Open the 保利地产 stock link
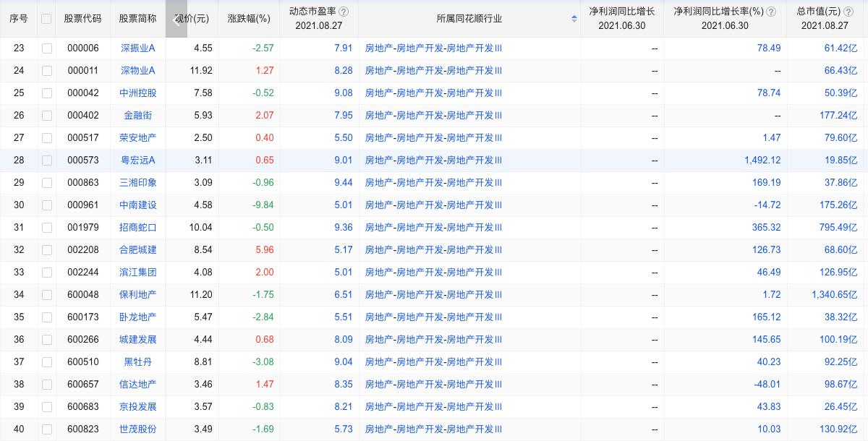The image size is (868, 441). pyautogui.click(x=137, y=294)
